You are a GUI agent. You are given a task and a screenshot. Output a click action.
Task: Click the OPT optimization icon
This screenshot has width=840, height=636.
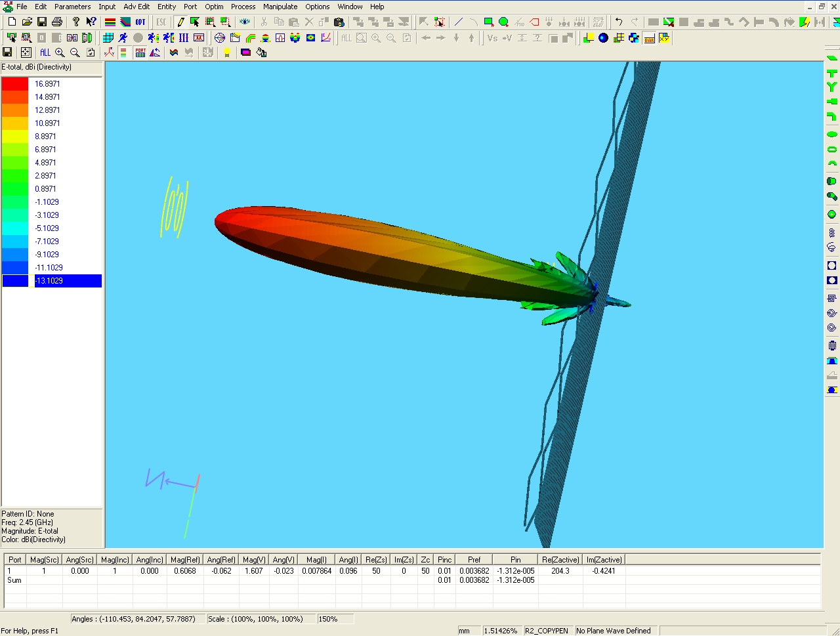click(140, 22)
